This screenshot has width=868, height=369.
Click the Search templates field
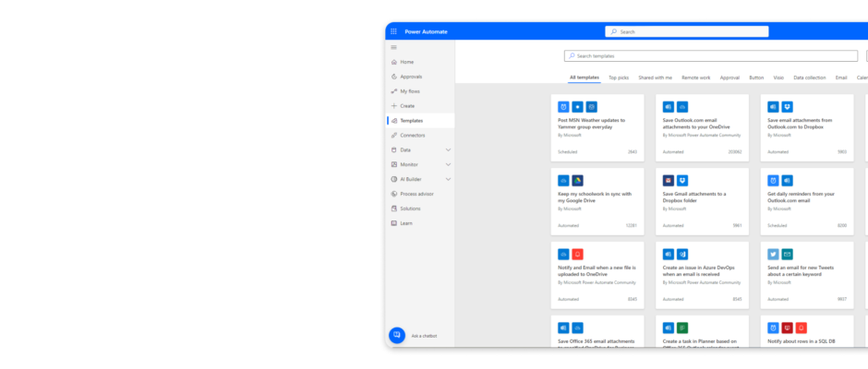(x=711, y=56)
